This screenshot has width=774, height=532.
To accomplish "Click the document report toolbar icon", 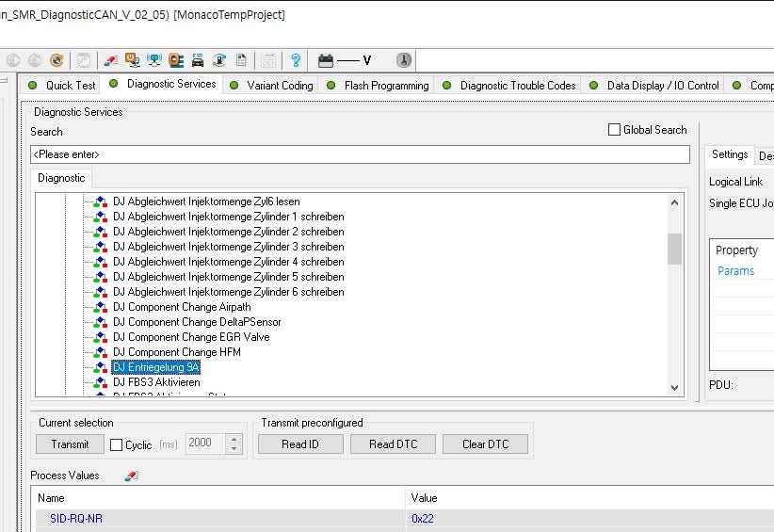I will pos(241,60).
